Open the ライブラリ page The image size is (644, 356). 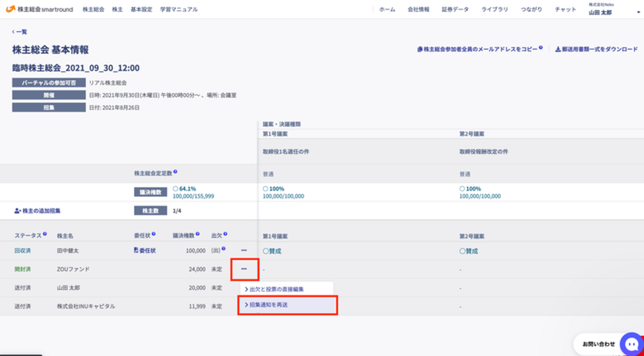click(495, 9)
